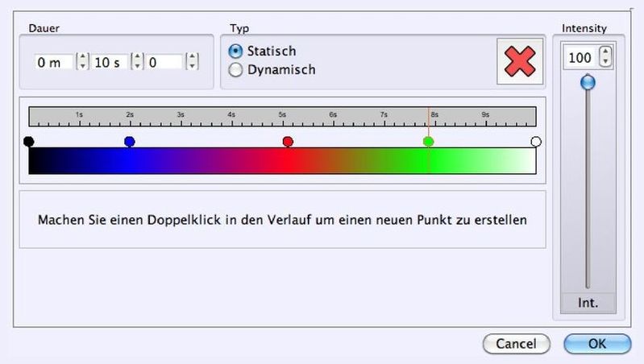This screenshot has width=644, height=364.
Task: Click the color gradient bar
Action: point(283,161)
